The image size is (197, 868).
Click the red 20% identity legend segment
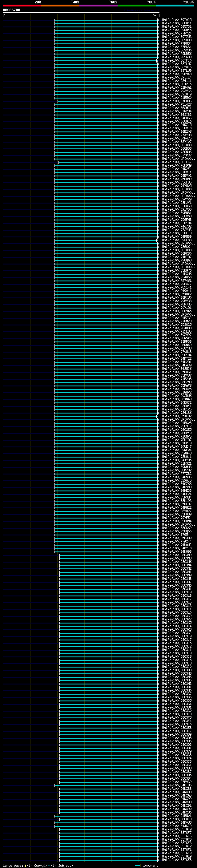click(x=22, y=6)
